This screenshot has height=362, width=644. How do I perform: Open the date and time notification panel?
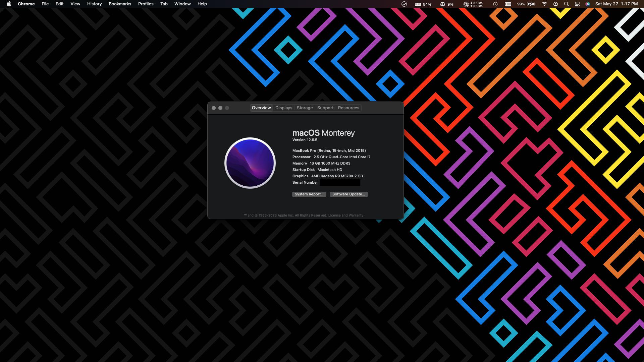click(x=616, y=4)
